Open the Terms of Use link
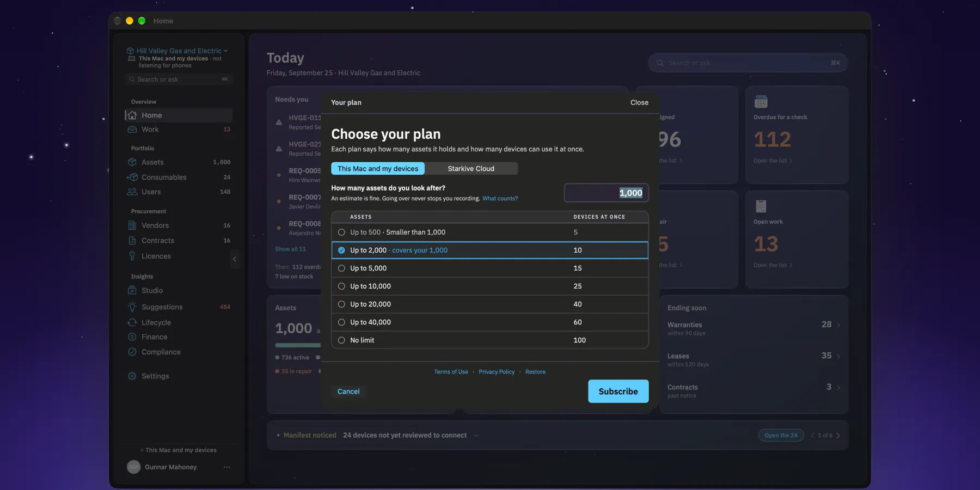The height and width of the screenshot is (490, 980). click(x=451, y=372)
